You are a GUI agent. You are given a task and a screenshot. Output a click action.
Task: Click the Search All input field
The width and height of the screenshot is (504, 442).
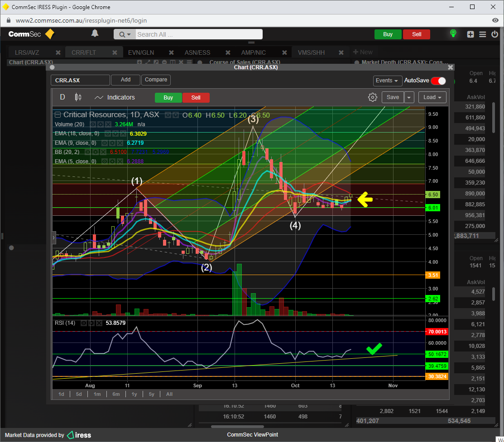[x=198, y=34]
